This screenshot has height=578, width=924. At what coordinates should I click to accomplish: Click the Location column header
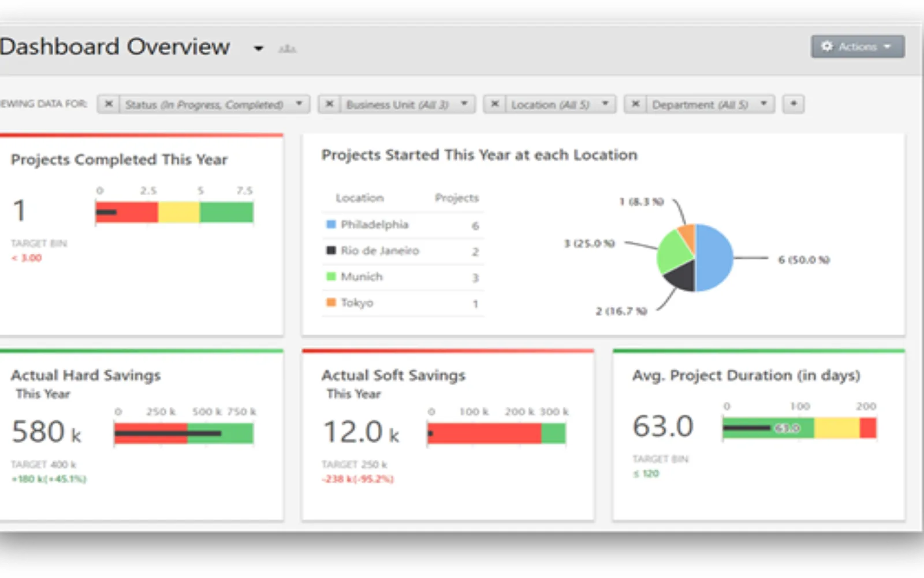pos(360,198)
